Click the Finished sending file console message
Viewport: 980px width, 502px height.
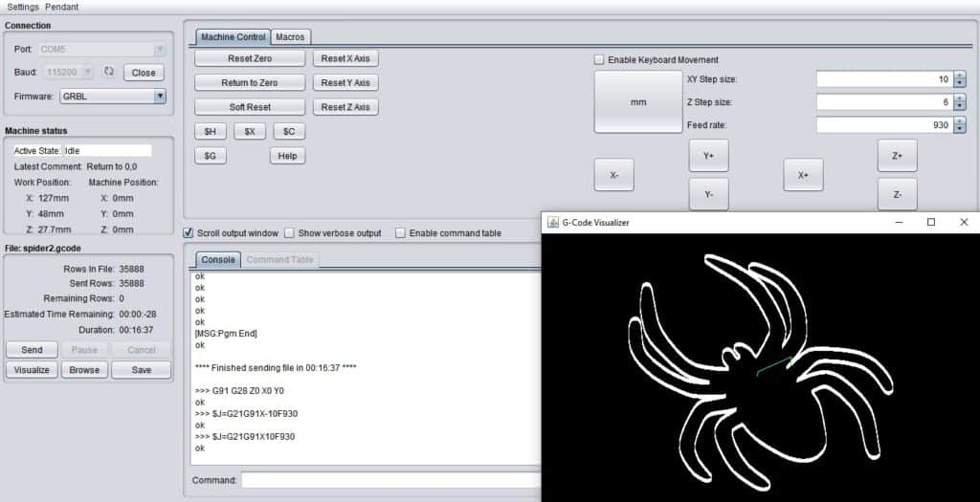pos(276,368)
